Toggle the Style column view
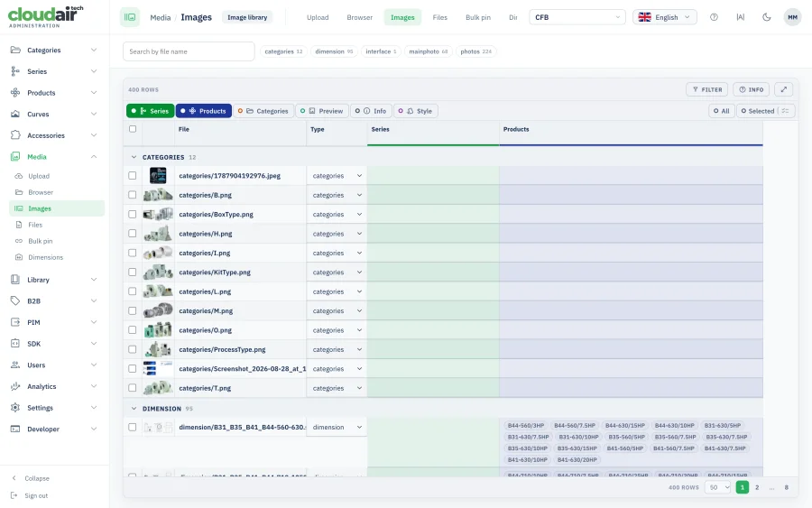The width and height of the screenshot is (812, 508). [416, 111]
